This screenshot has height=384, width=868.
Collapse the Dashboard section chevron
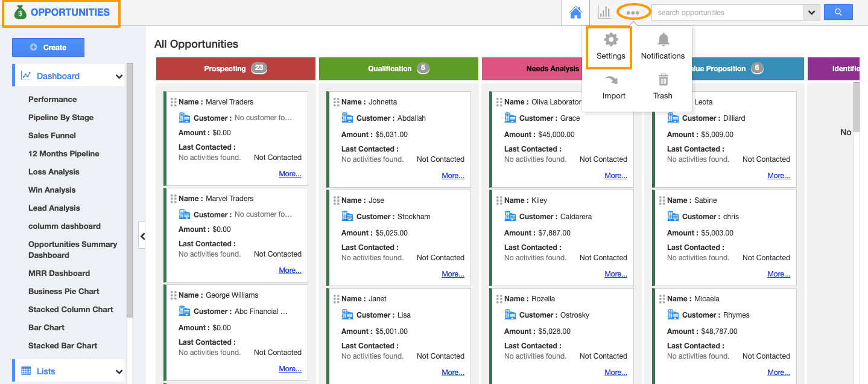pos(119,77)
